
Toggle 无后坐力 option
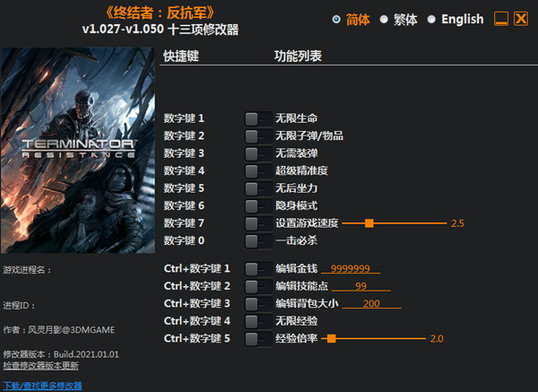258,188
